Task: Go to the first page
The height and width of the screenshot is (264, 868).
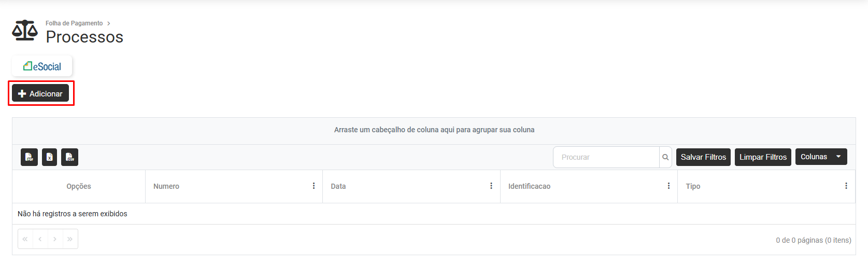Action: point(25,239)
